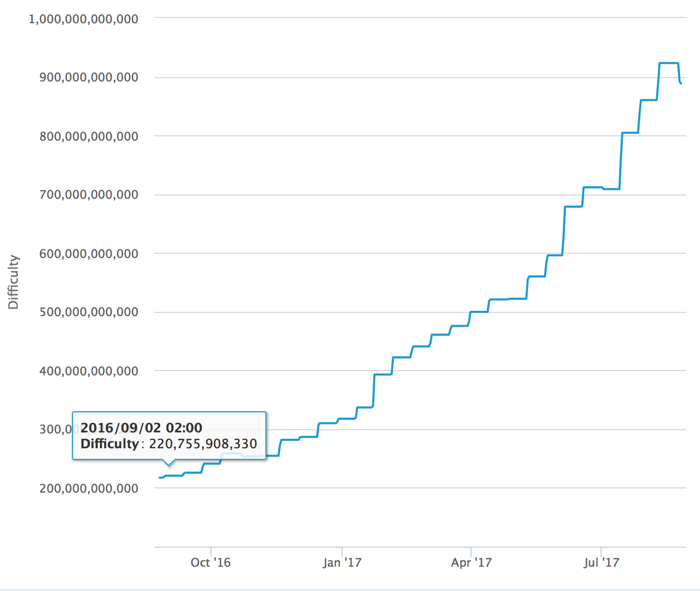Image resolution: width=700 pixels, height=591 pixels.
Task: Click the peak plateau of the difficulty line
Action: 669,63
